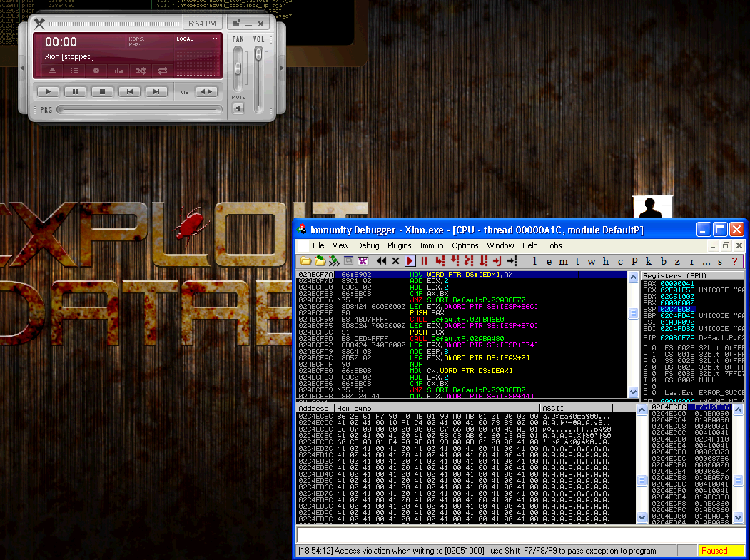Click the Xion scissors logo icon
Screen dimensions: 750x560
(39, 24)
